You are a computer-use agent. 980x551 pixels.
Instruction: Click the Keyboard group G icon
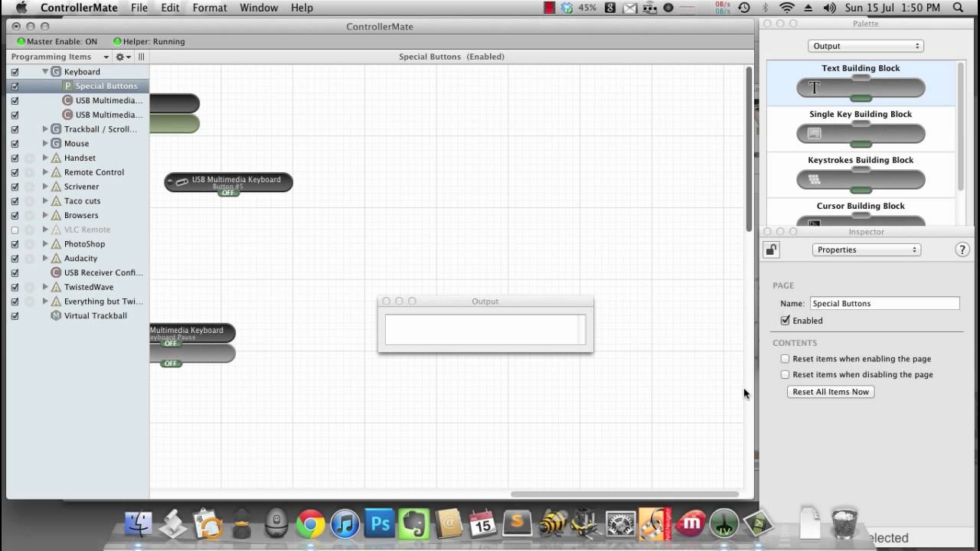pos(56,71)
